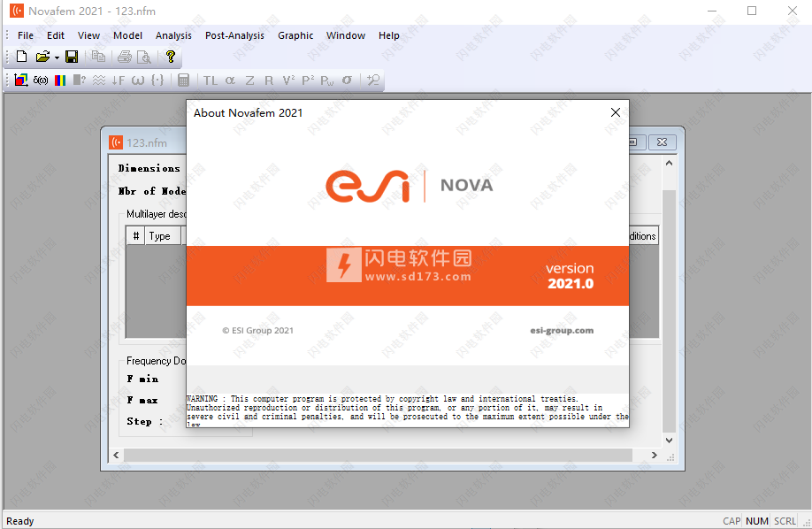
Task: Click the 123.nfm window right scroll arrow
Action: (x=654, y=455)
